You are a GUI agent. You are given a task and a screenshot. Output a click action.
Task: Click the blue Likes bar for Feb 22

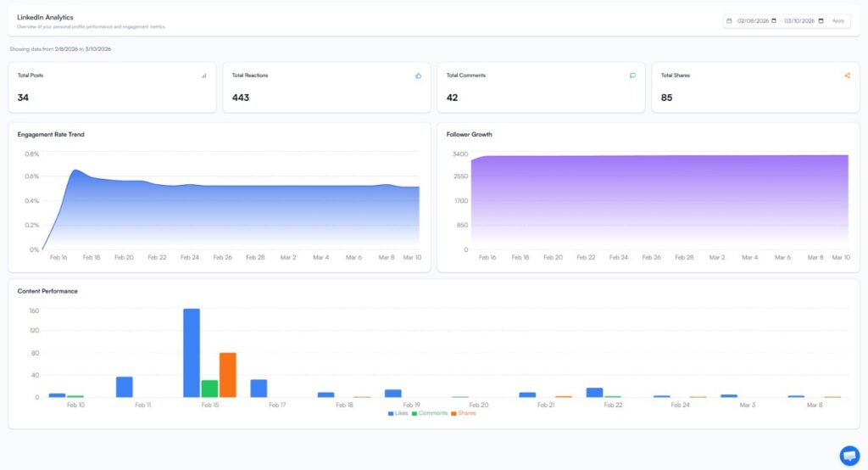594,393
